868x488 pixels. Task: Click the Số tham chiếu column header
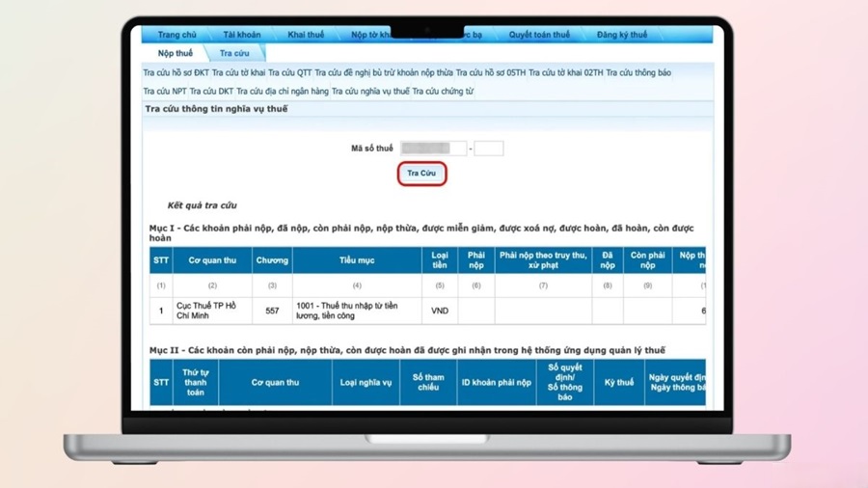(428, 382)
